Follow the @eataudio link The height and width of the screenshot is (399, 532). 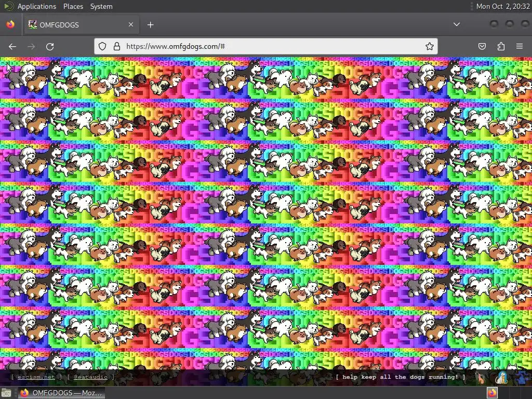(90, 377)
